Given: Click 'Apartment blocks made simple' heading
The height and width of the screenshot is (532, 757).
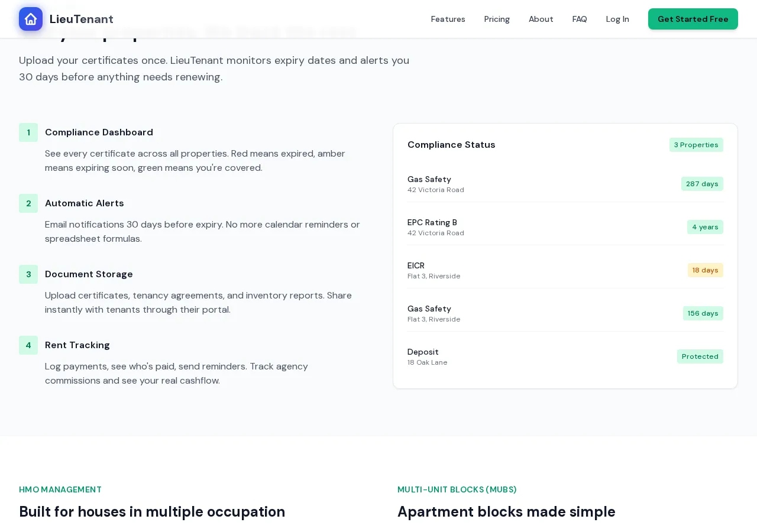Looking at the screenshot, I should 506,511.
